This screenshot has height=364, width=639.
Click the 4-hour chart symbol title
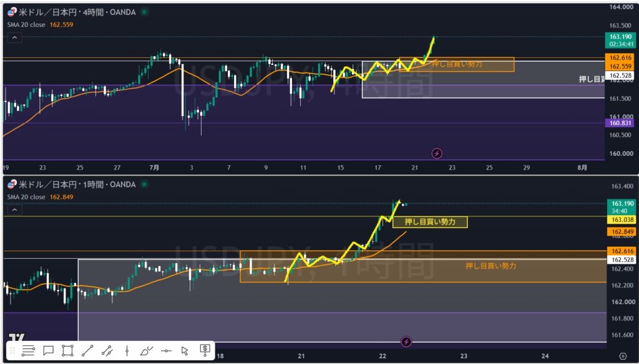click(77, 12)
